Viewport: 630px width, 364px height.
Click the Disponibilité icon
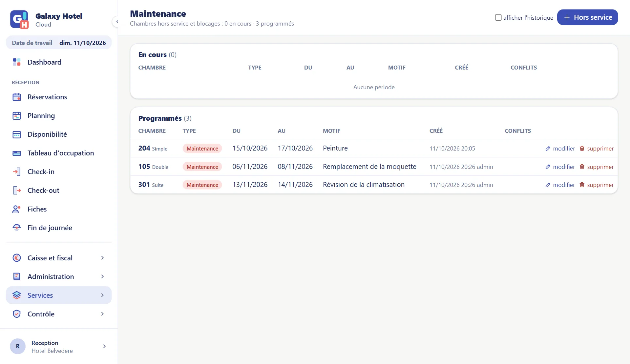click(x=17, y=134)
